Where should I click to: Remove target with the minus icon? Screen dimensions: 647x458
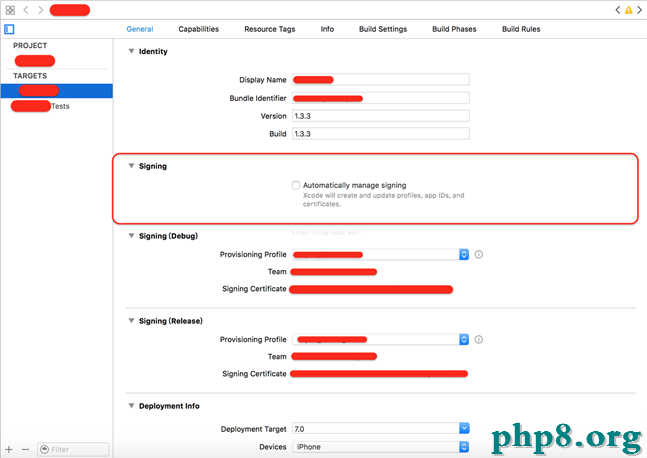click(x=25, y=449)
